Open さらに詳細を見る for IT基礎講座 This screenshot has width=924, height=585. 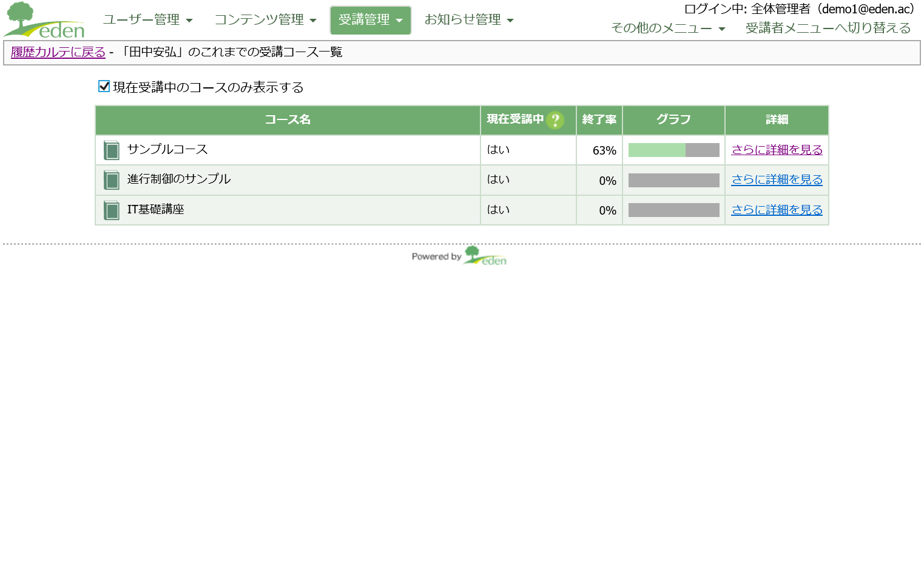tap(777, 210)
